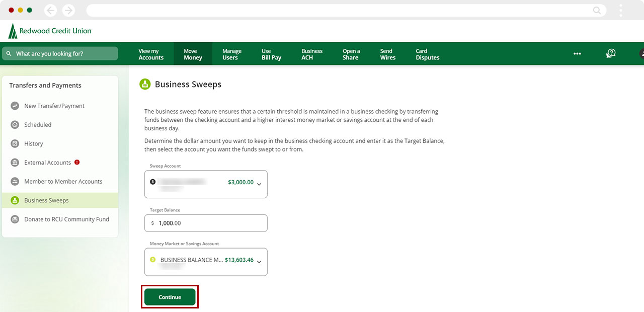
Task: Open the browser three-dot menu
Action: click(621, 10)
